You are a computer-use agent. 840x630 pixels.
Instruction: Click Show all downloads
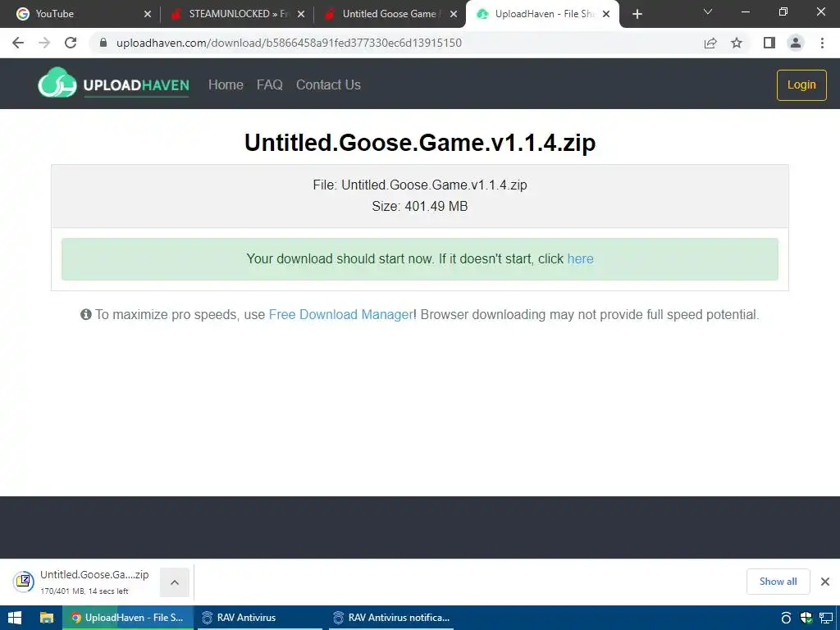[x=778, y=582]
